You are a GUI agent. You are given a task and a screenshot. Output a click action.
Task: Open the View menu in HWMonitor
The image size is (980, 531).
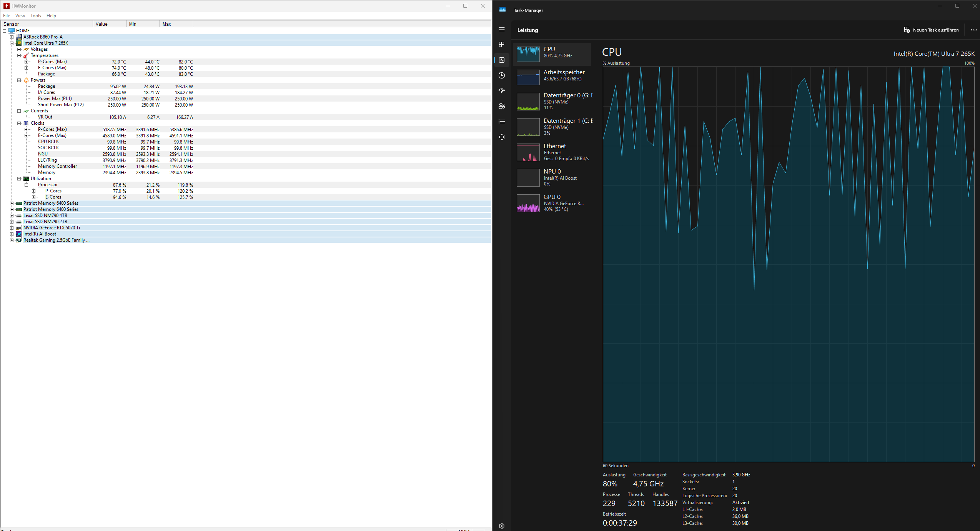(x=20, y=16)
